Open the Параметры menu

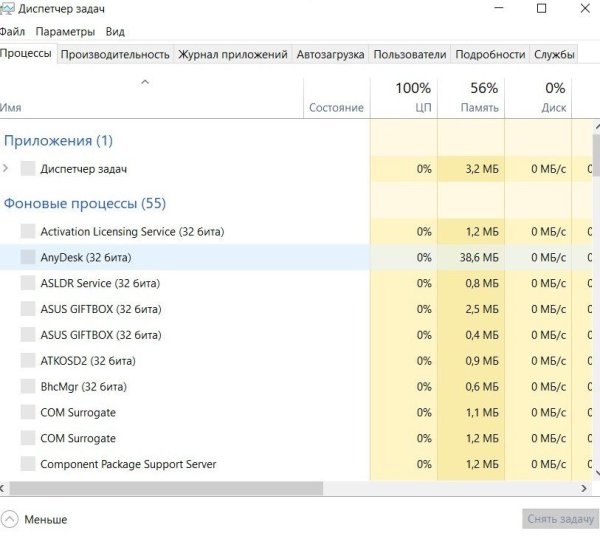tap(61, 32)
